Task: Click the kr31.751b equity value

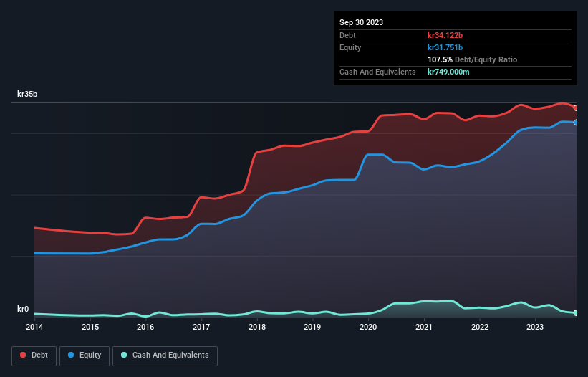Action: pyautogui.click(x=445, y=47)
